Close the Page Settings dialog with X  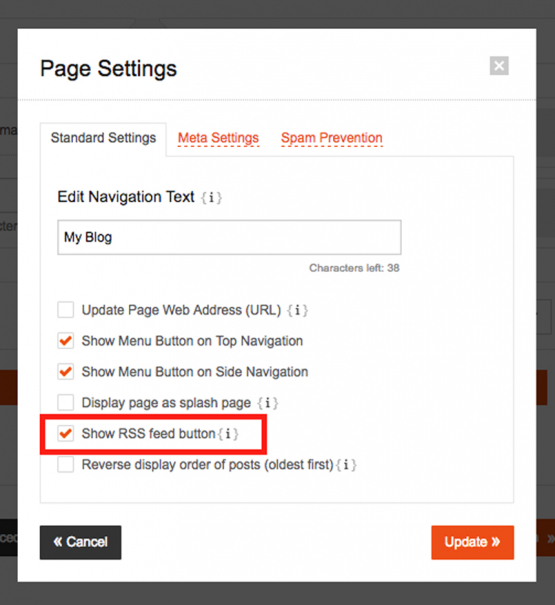pyautogui.click(x=499, y=66)
